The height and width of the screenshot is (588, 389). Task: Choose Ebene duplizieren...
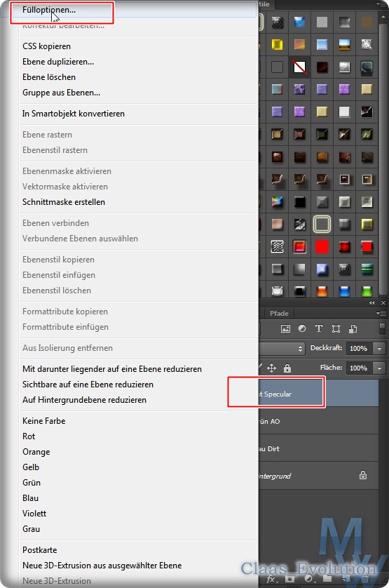pos(58,62)
